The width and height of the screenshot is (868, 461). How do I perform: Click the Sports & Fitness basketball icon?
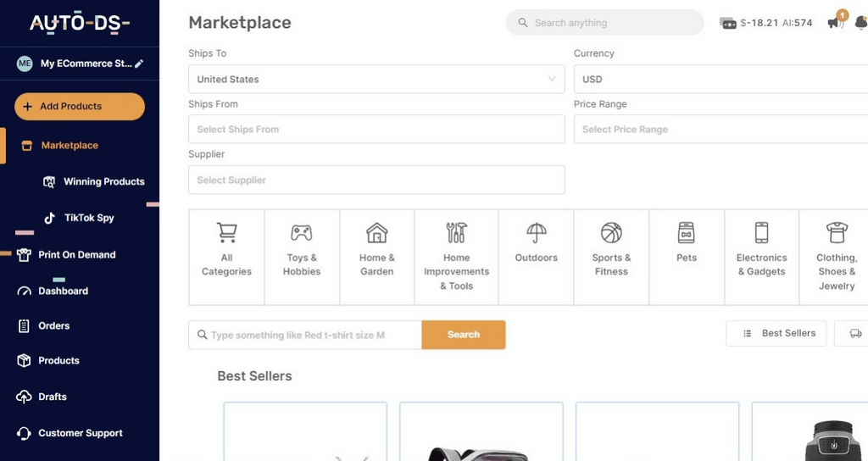(x=611, y=232)
